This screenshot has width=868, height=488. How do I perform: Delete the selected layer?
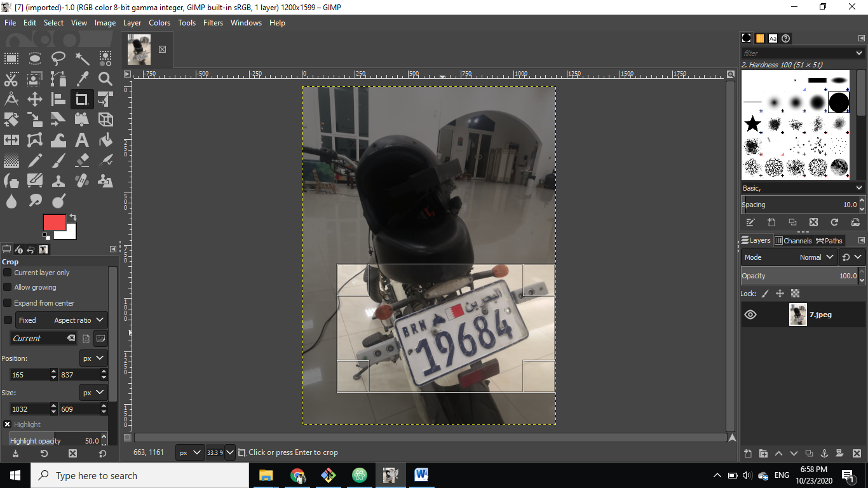857,454
